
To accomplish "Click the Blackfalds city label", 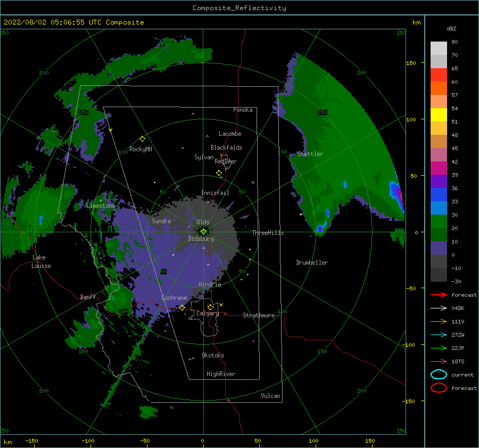I will [x=226, y=148].
